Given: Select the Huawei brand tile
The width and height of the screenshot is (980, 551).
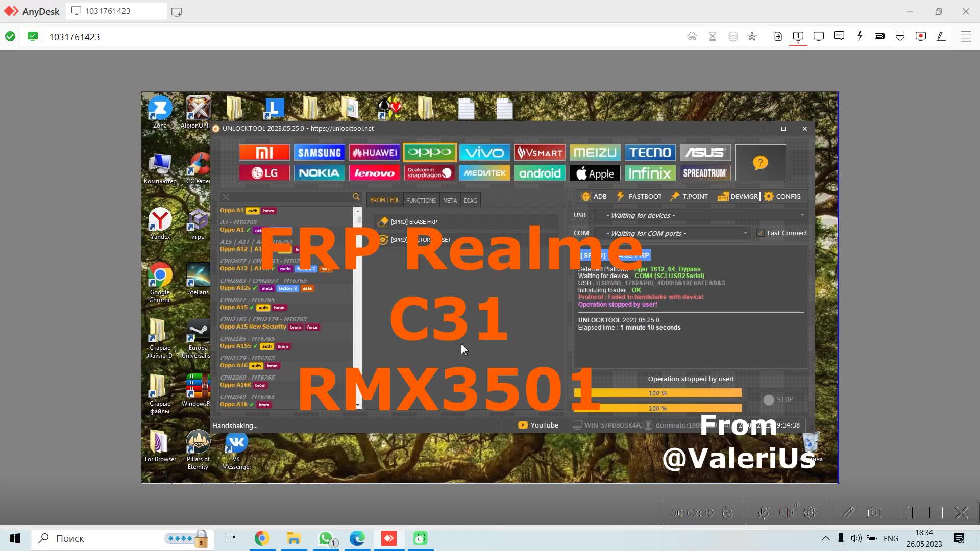Looking at the screenshot, I should pos(374,153).
